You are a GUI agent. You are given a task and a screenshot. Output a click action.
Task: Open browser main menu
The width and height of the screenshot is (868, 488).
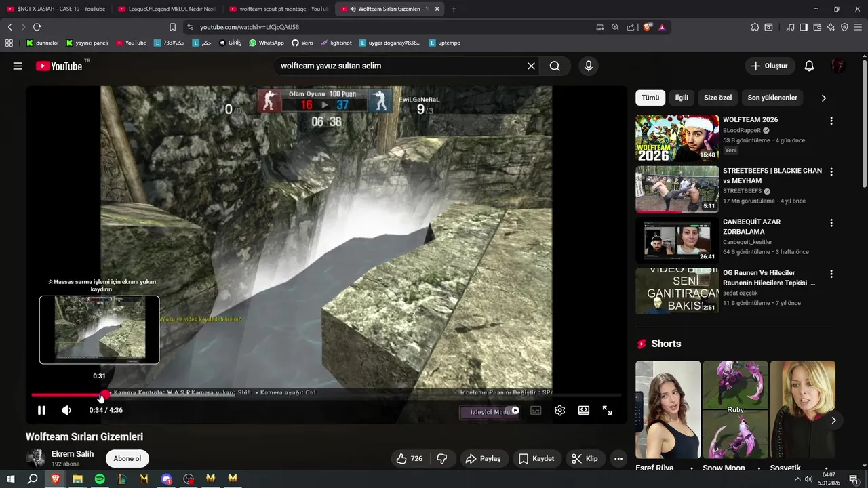point(858,27)
